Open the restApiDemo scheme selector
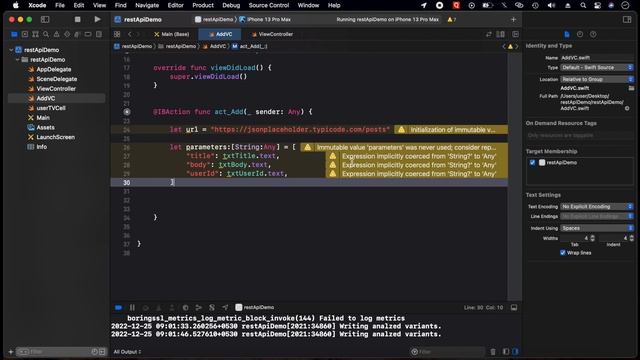640x360 pixels. [x=214, y=19]
